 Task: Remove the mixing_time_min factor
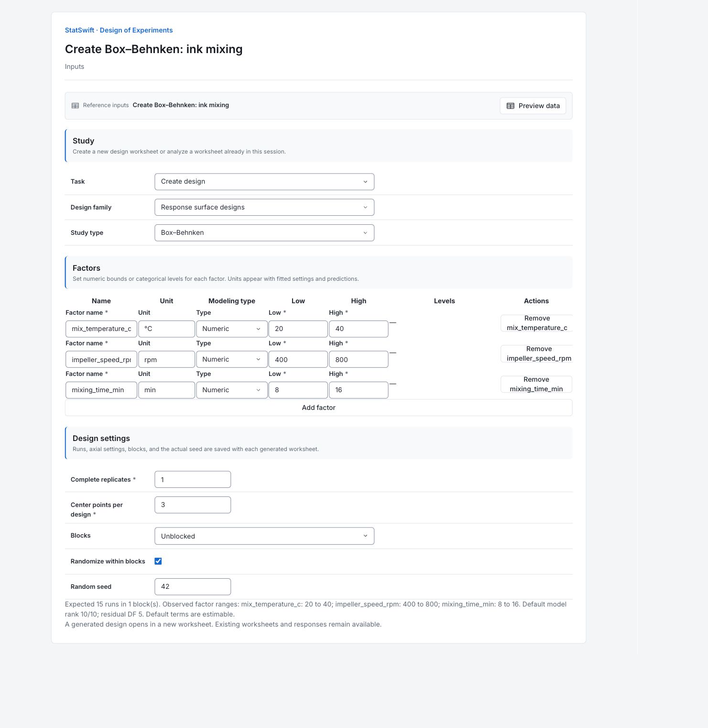[536, 384]
